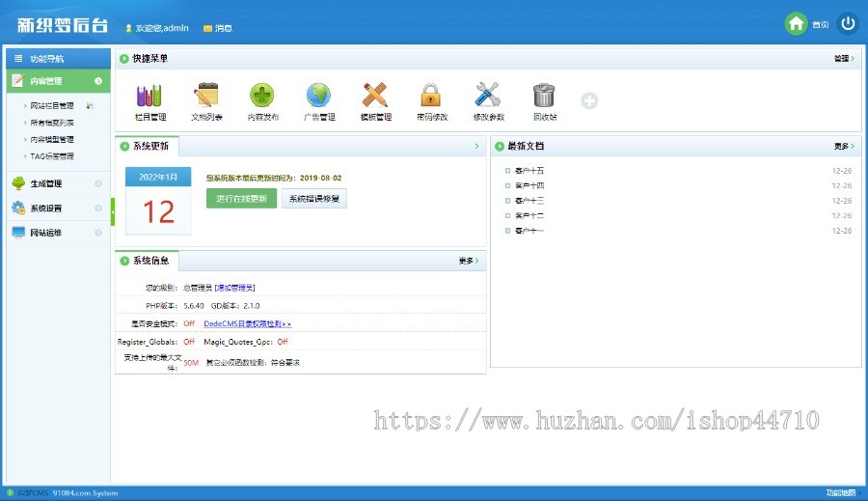868x501 pixels.
Task: Open 更多 in 系统信息 panel
Action: [x=469, y=261]
